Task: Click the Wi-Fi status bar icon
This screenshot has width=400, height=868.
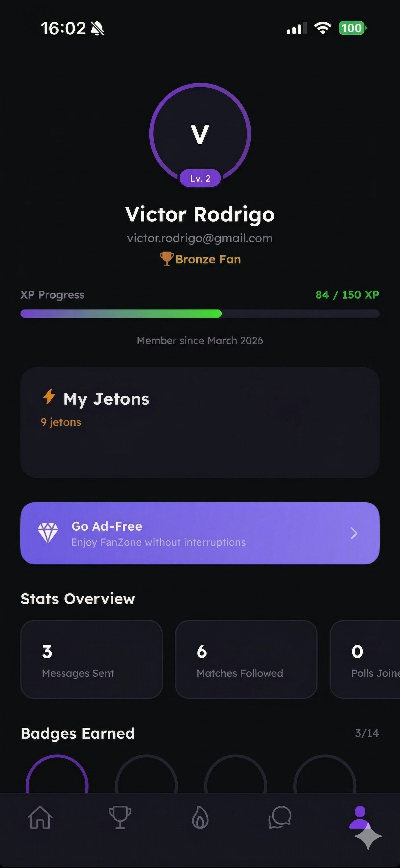Action: (x=322, y=28)
